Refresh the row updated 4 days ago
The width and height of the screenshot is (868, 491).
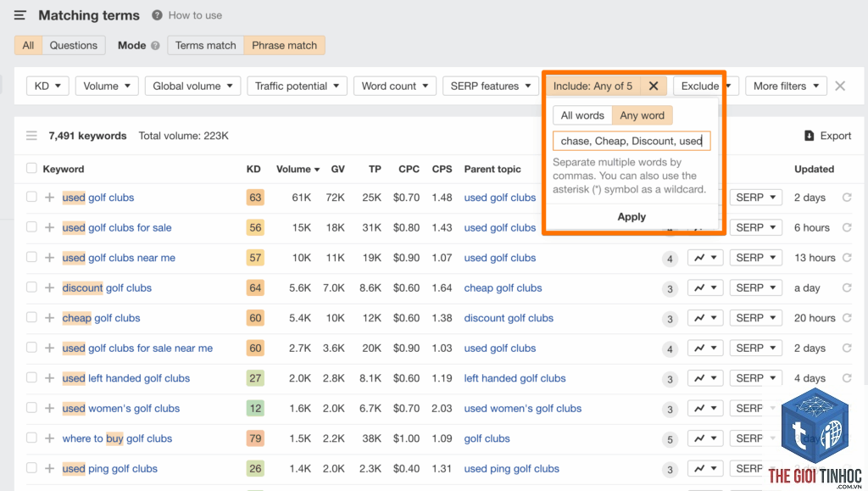[847, 377]
